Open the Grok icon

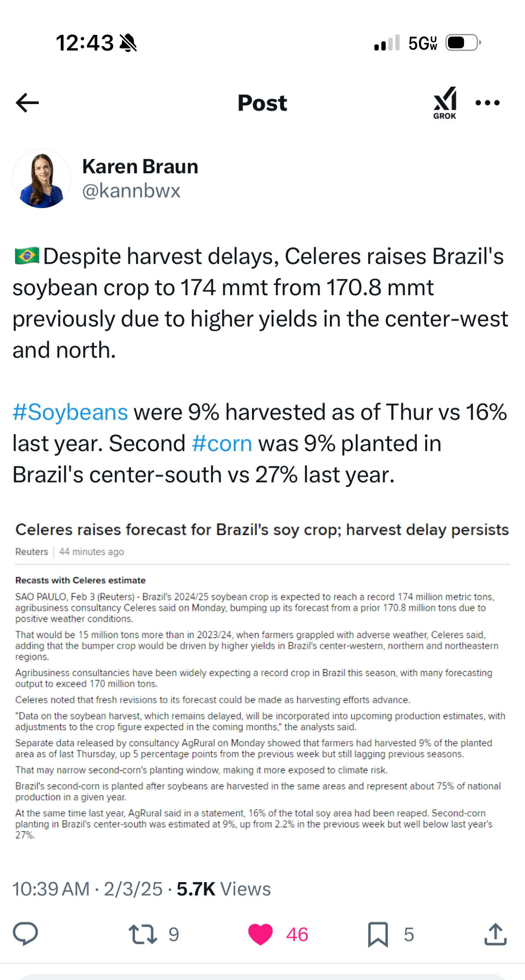click(x=444, y=103)
